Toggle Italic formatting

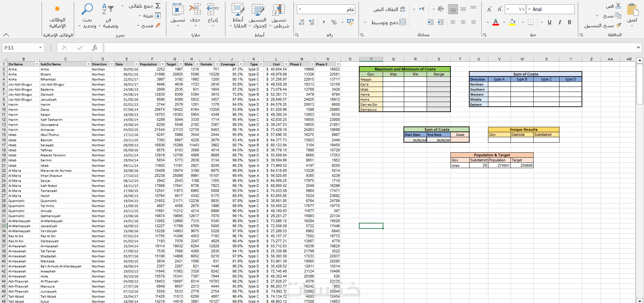[x=559, y=22]
